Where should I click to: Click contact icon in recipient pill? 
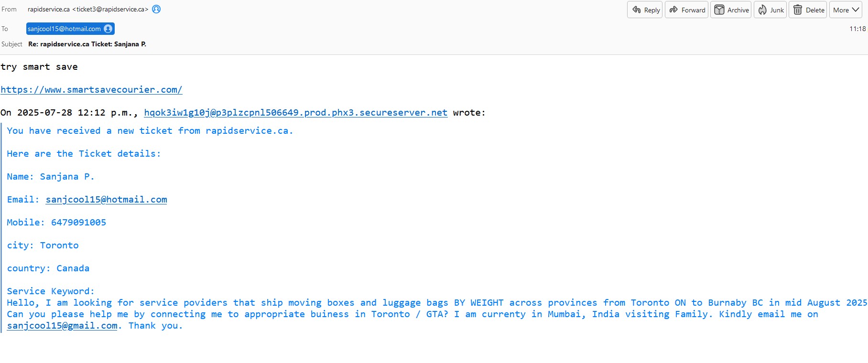pyautogui.click(x=108, y=29)
